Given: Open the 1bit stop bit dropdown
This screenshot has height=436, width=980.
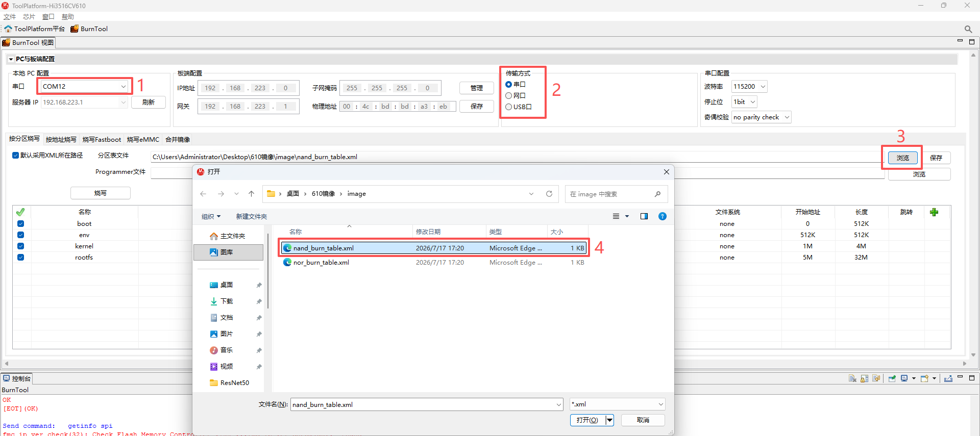Looking at the screenshot, I should [752, 102].
